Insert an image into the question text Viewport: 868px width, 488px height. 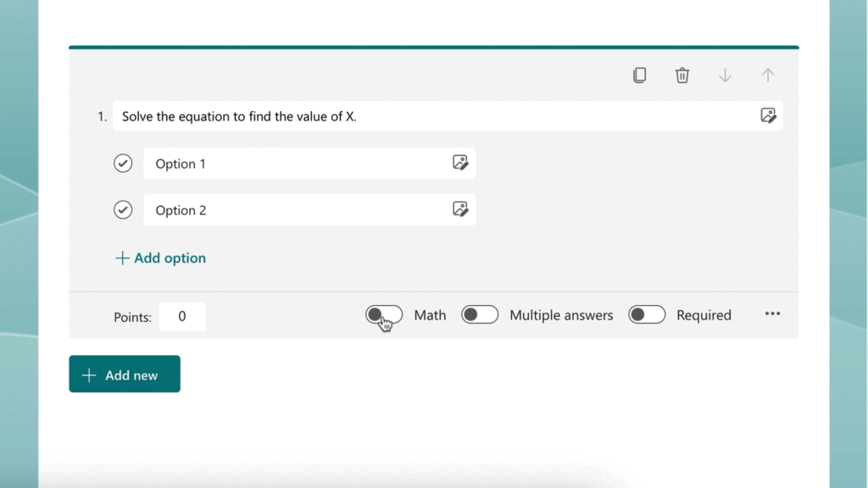tap(769, 116)
